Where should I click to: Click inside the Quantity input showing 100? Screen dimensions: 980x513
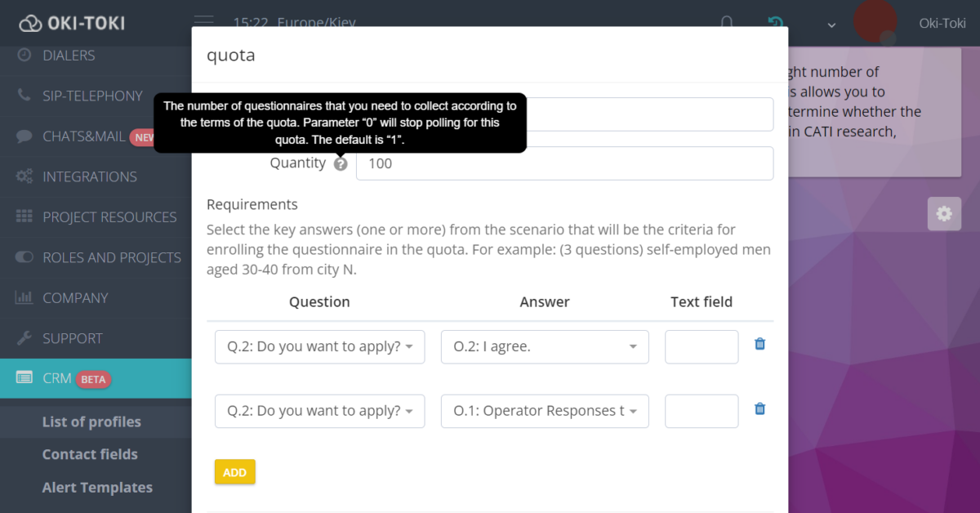[x=563, y=163]
